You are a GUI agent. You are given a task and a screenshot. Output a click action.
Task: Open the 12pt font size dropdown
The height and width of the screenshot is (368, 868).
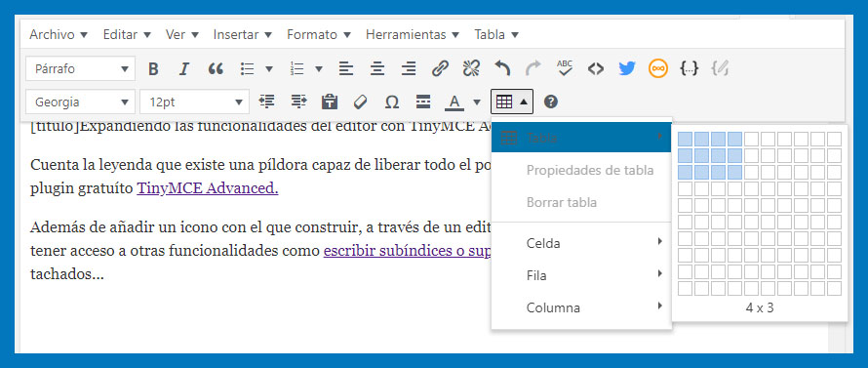click(x=194, y=102)
